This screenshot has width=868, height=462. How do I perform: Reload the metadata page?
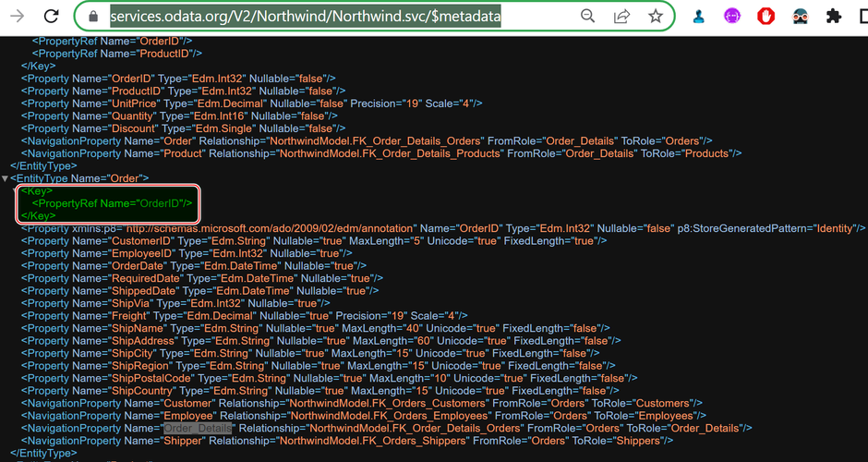pyautogui.click(x=52, y=16)
